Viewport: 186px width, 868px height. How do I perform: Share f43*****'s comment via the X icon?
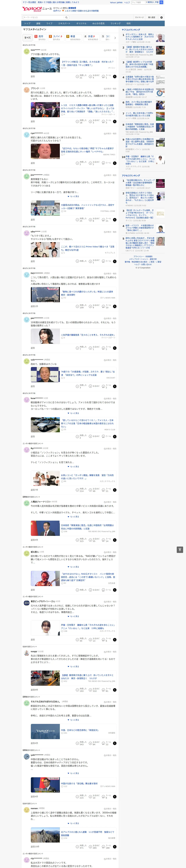coord(115,306)
